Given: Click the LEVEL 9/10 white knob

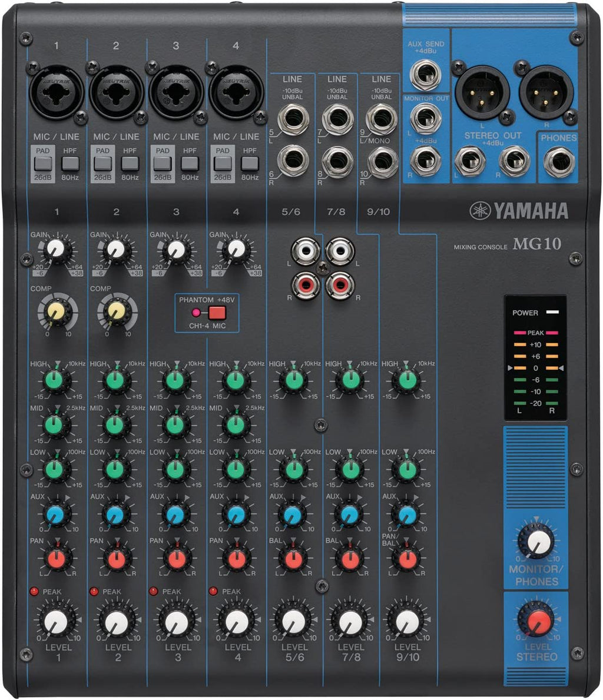Looking at the screenshot, I should coord(407,621).
